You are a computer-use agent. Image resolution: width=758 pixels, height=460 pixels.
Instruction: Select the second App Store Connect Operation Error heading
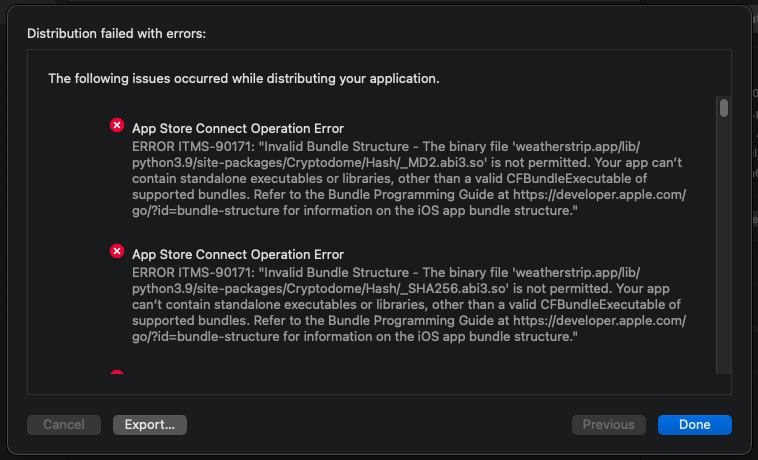click(238, 255)
